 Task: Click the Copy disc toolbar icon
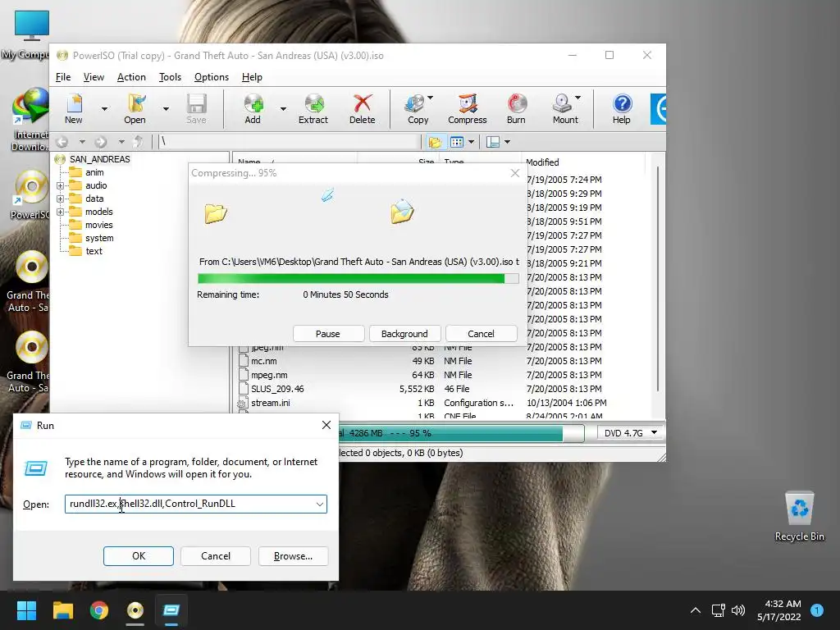click(x=418, y=109)
